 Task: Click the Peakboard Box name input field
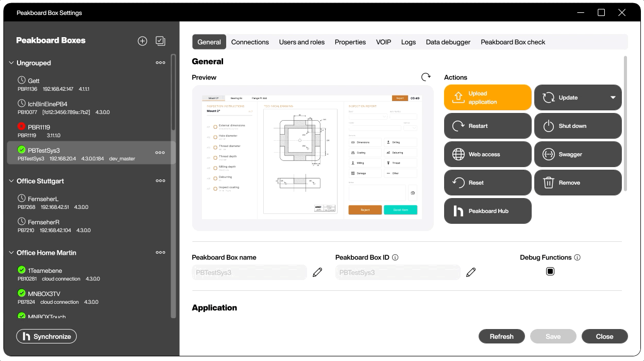pyautogui.click(x=250, y=272)
